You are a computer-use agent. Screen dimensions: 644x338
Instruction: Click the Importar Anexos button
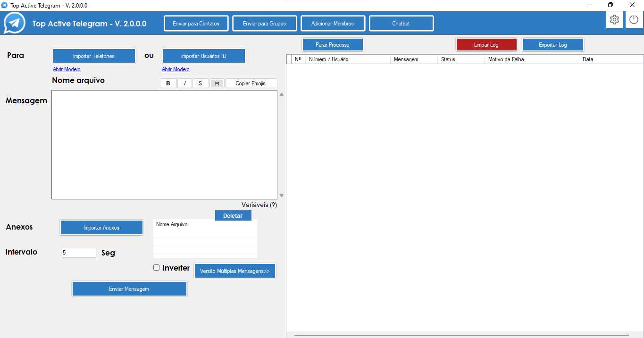coord(101,228)
